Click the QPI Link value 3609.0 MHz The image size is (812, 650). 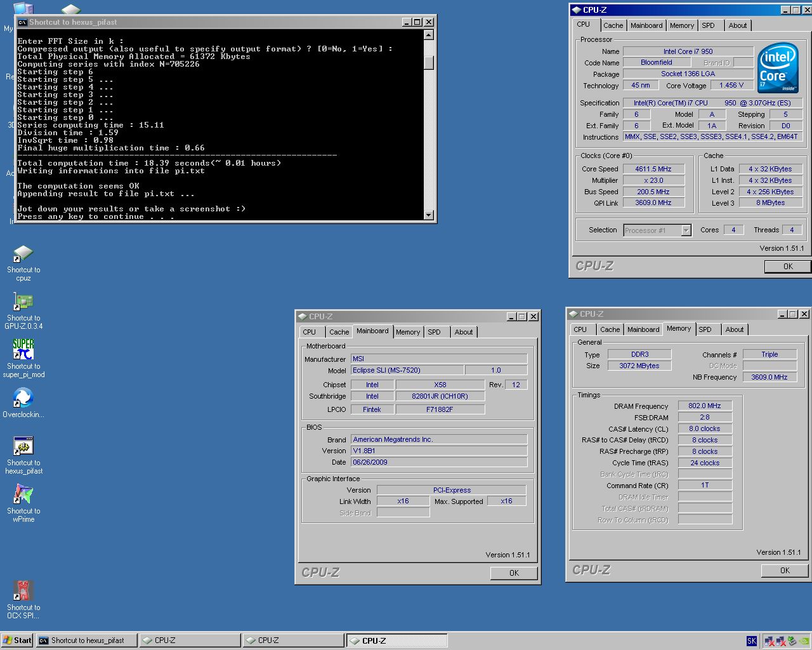653,202
